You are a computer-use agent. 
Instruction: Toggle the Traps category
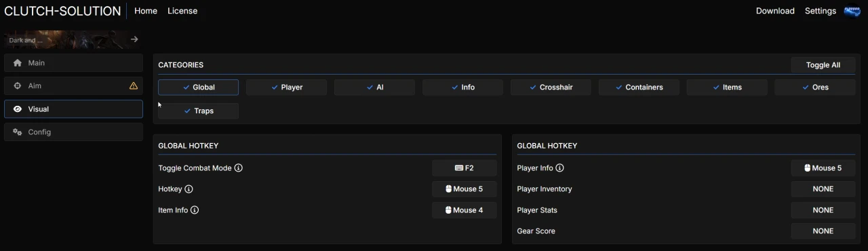(x=198, y=111)
